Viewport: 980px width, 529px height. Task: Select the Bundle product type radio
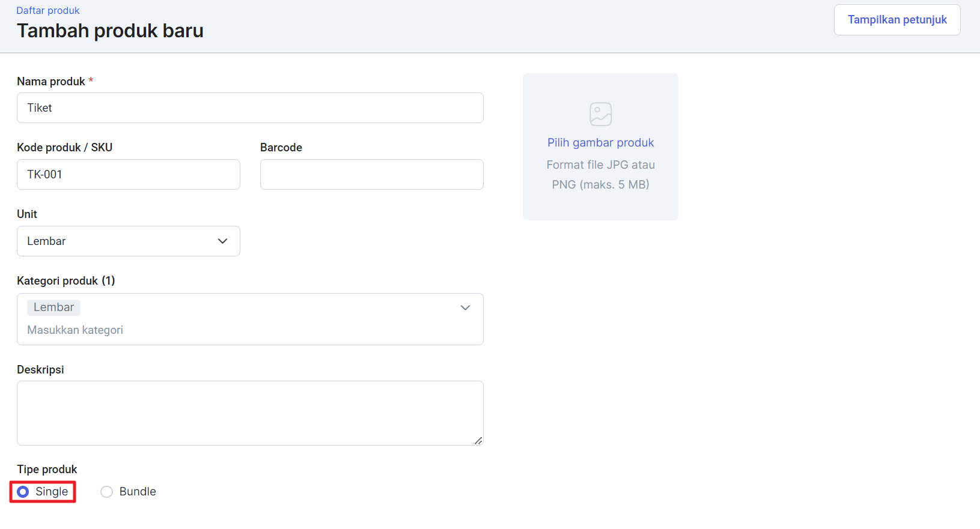(x=107, y=492)
